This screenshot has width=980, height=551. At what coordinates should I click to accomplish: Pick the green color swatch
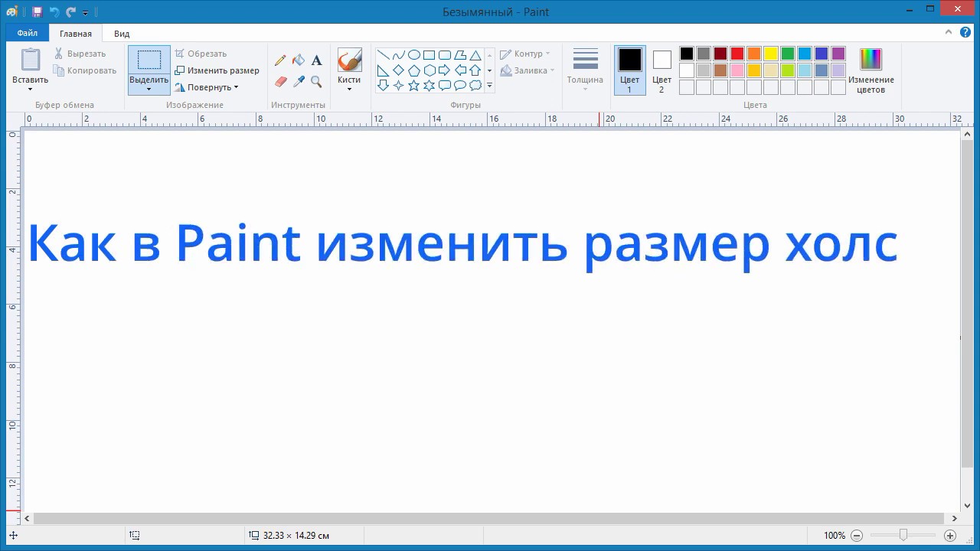point(788,54)
